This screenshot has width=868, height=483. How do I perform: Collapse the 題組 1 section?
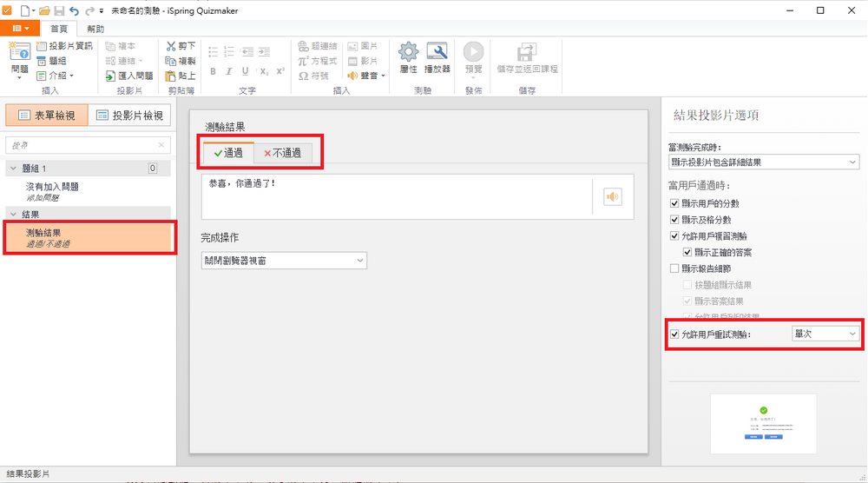coord(13,168)
